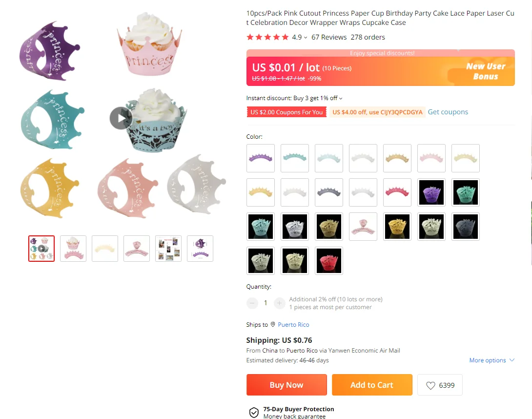The height and width of the screenshot is (419, 532).
Task: Click the location pin icon near Ships to
Action: 273,324
